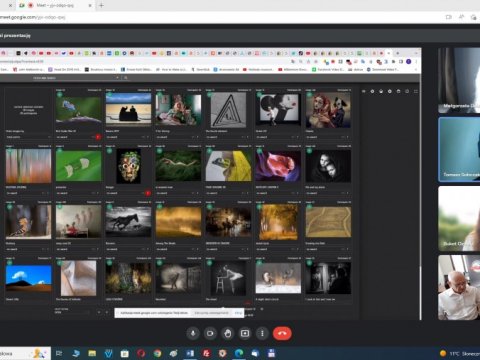Open a new browser tab with plus

click(x=101, y=5)
